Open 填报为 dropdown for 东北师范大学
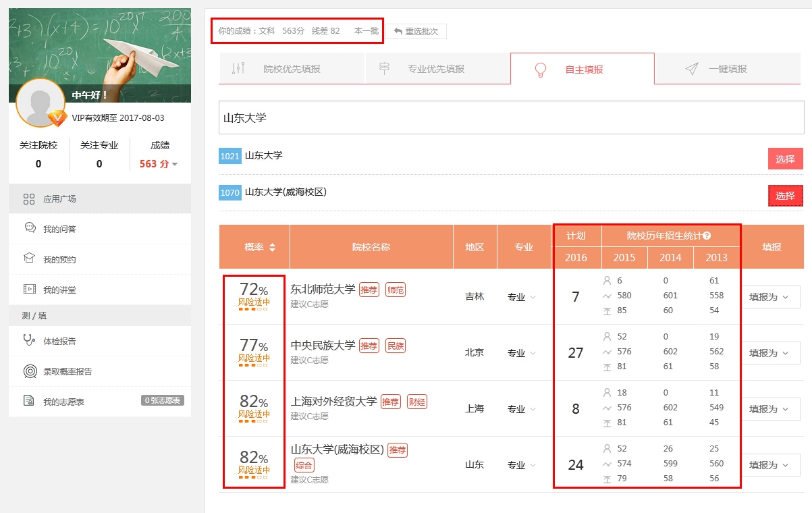 [x=771, y=297]
